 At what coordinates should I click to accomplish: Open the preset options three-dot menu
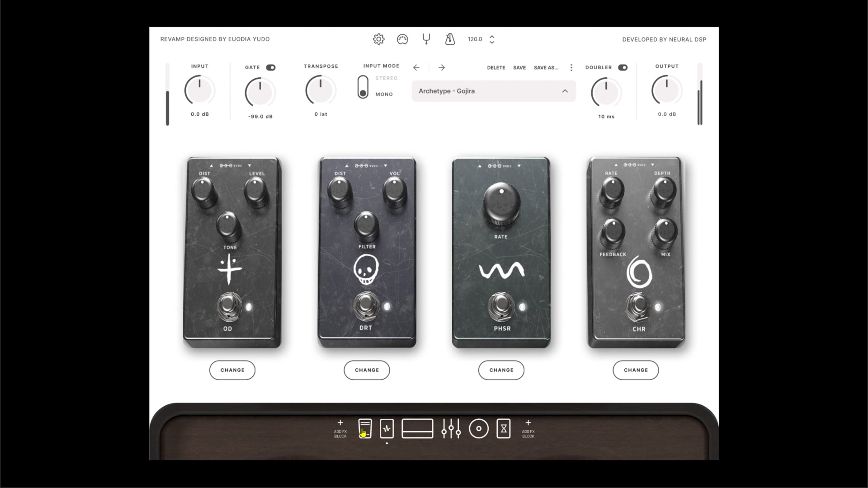[x=571, y=67]
